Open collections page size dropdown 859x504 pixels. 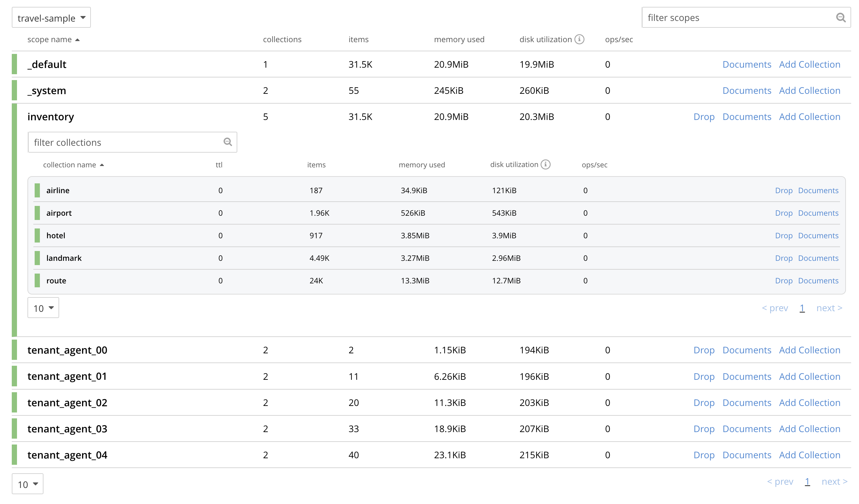click(43, 308)
